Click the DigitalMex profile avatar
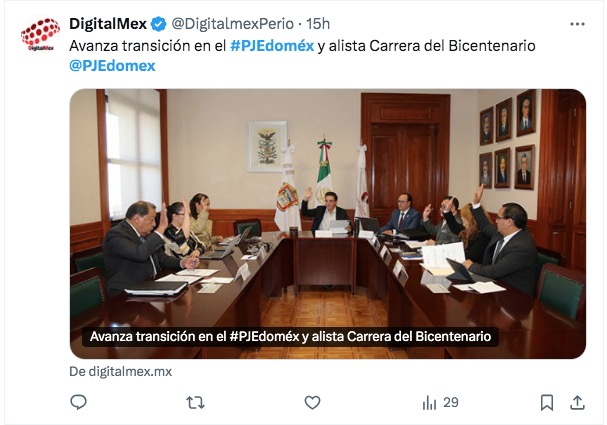Image resolution: width=607 pixels, height=425 pixels. (x=40, y=34)
